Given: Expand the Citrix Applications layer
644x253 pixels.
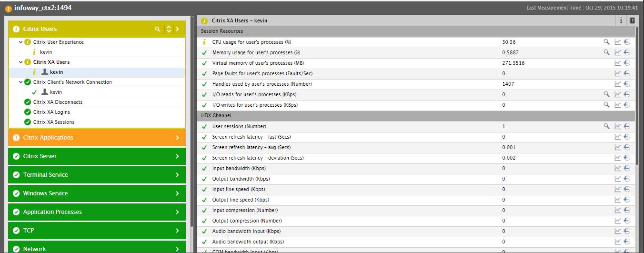Looking at the screenshot, I should point(97,137).
